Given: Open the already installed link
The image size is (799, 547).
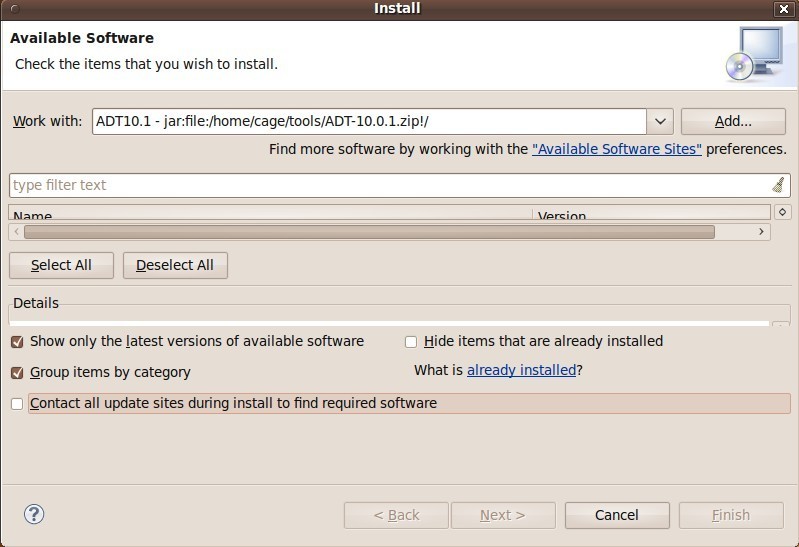Looking at the screenshot, I should (521, 370).
